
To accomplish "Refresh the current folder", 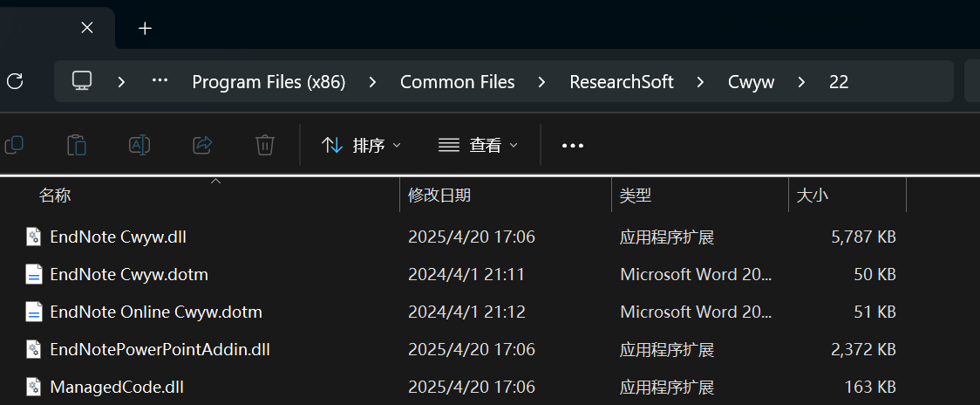I will click(x=14, y=81).
